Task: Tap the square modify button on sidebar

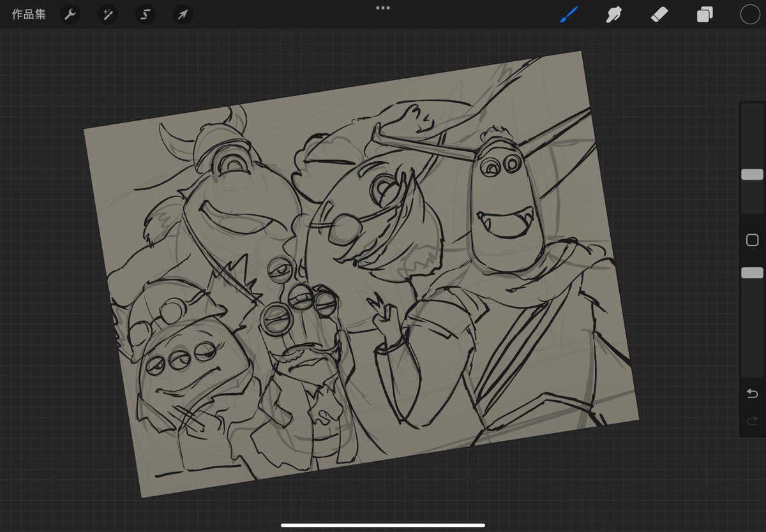Action: pyautogui.click(x=752, y=240)
